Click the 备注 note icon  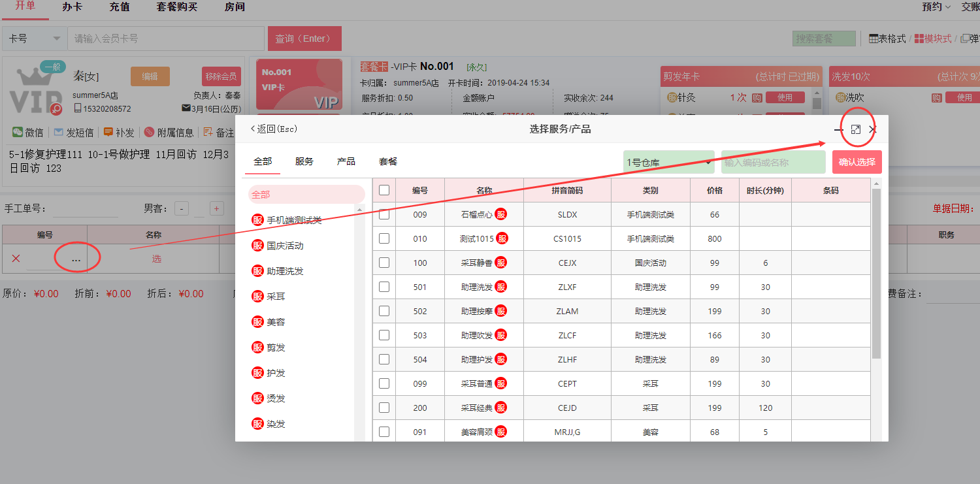tap(208, 132)
